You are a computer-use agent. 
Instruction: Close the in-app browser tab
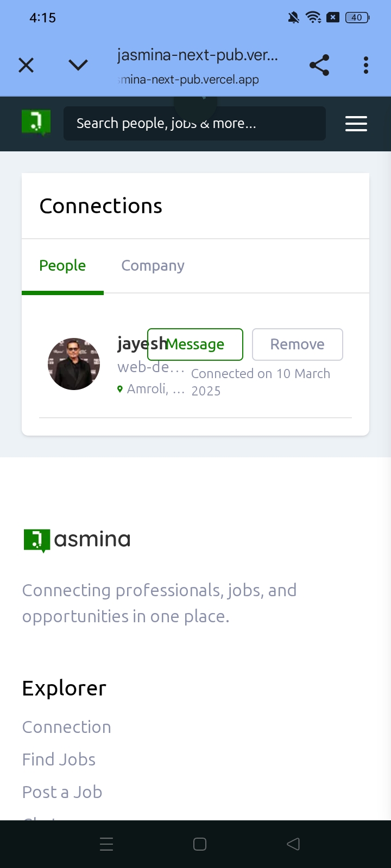[26, 66]
